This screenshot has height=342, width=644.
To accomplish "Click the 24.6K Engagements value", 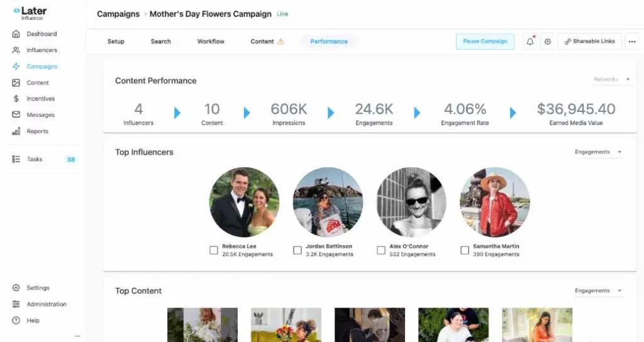I will coord(374,109).
